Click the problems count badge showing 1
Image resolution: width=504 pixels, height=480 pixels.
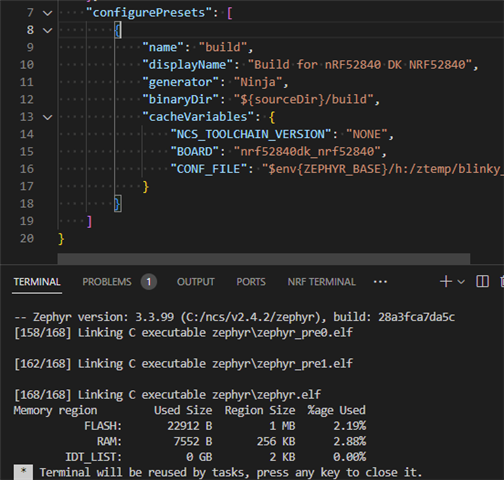[149, 282]
